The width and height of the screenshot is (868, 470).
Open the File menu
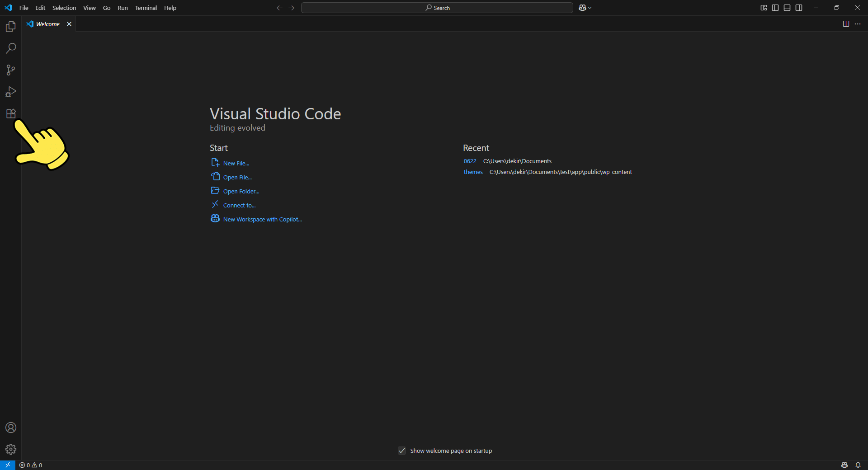pos(24,8)
